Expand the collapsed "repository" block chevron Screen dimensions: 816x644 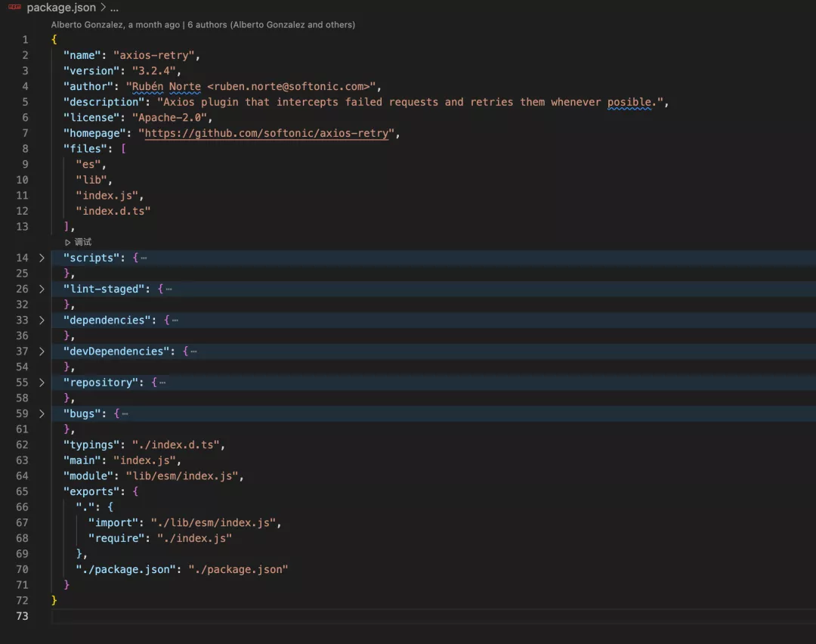pyautogui.click(x=42, y=382)
